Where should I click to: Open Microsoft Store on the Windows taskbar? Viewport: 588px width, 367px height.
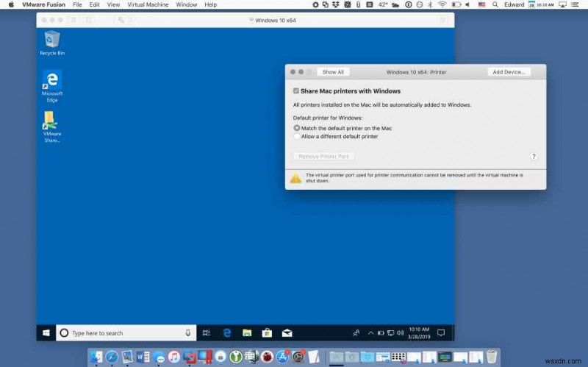267,333
